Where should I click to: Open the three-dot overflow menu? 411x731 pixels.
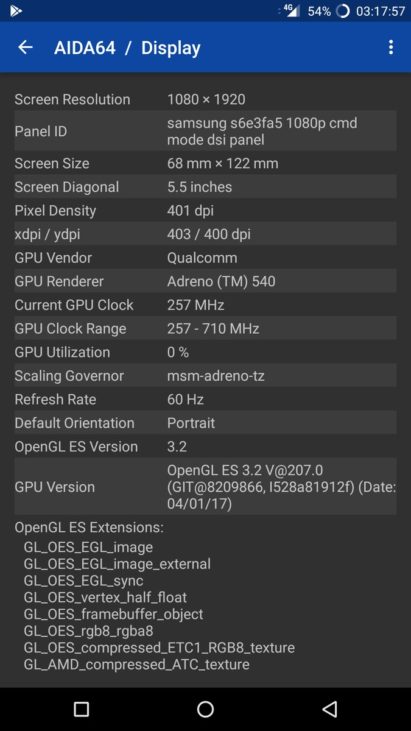coord(390,47)
